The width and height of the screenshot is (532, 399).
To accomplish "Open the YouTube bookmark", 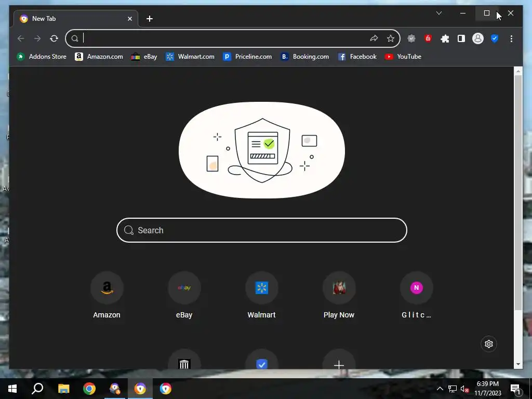I will [403, 57].
